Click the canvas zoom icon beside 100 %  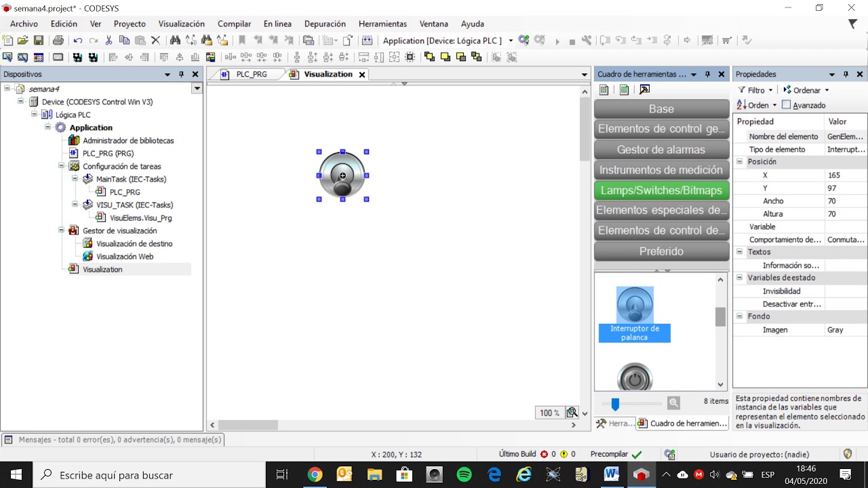pyautogui.click(x=572, y=413)
